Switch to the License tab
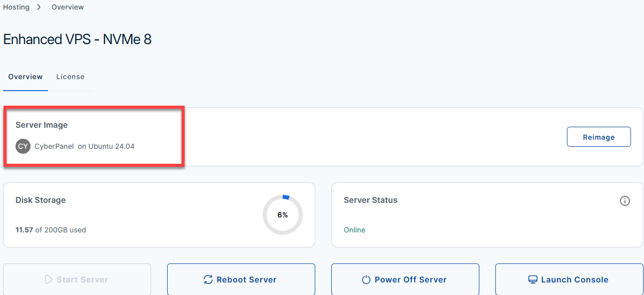Image resolution: width=644 pixels, height=295 pixels. click(x=70, y=77)
